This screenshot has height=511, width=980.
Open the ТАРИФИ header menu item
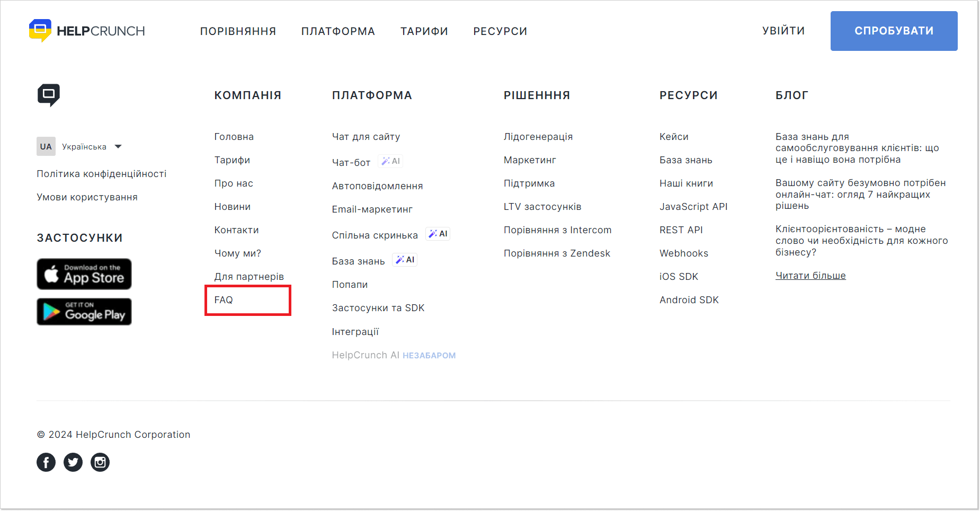tap(424, 31)
